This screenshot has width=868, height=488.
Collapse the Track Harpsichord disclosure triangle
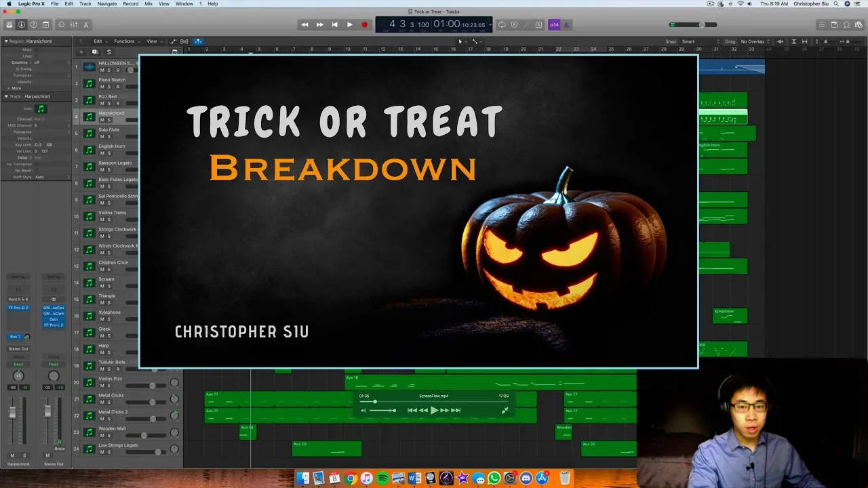[6, 96]
